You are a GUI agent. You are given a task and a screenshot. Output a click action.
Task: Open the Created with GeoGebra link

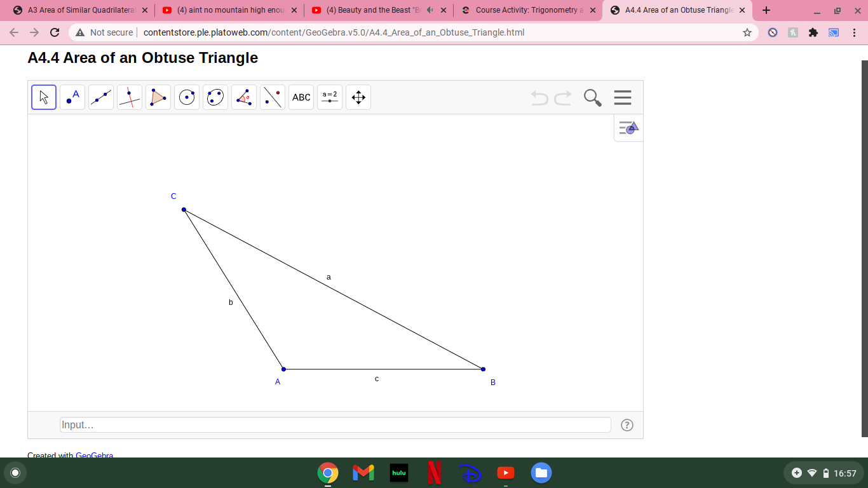[x=93, y=456]
